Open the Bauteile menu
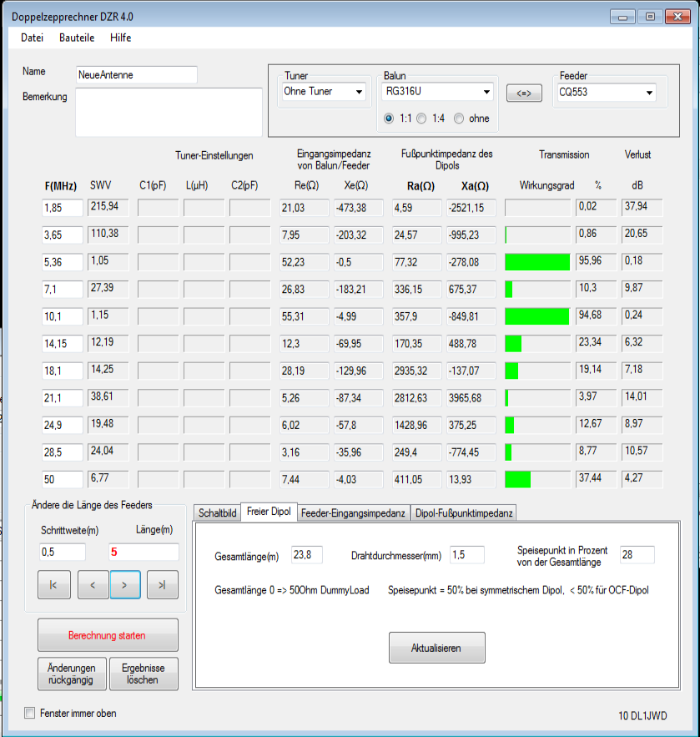Viewport: 700px width, 737px height. [77, 38]
